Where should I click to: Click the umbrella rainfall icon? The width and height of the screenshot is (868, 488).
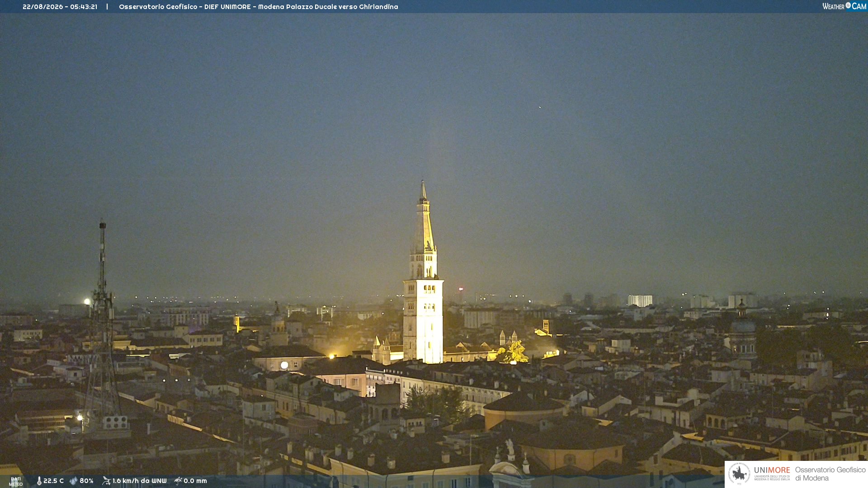click(x=178, y=481)
